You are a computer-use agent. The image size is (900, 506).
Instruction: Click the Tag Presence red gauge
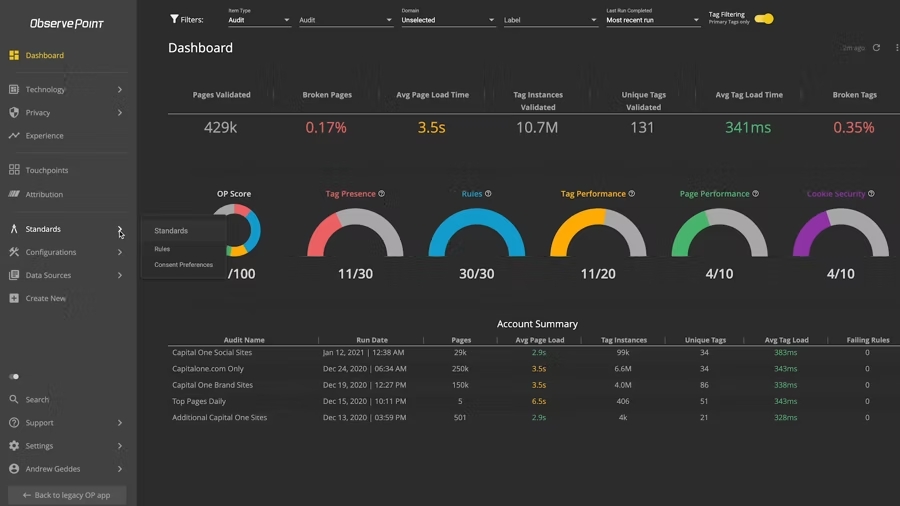[x=355, y=232]
